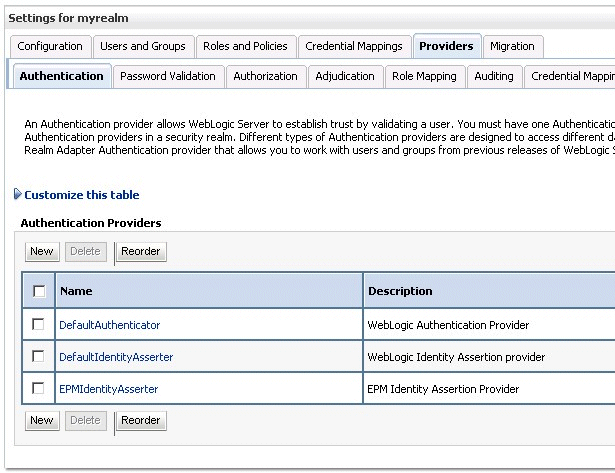This screenshot has width=615, height=473.
Task: Switch to Password Validation subtab
Action: tap(167, 76)
